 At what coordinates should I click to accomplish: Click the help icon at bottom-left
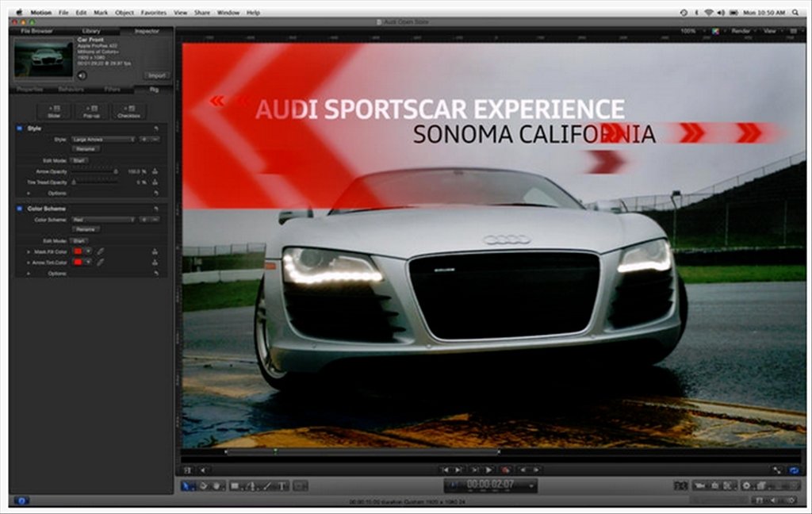(x=21, y=501)
